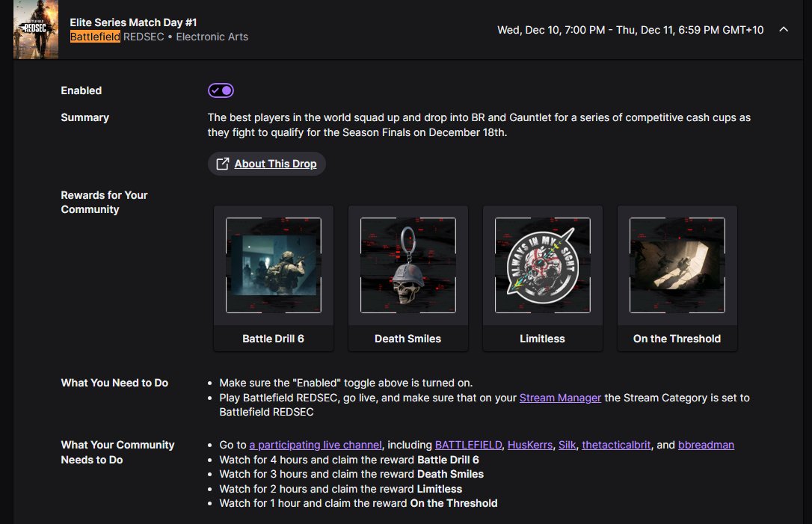Click the Watch for 2 hours requirement line
The width and height of the screenshot is (812, 524).
point(340,489)
